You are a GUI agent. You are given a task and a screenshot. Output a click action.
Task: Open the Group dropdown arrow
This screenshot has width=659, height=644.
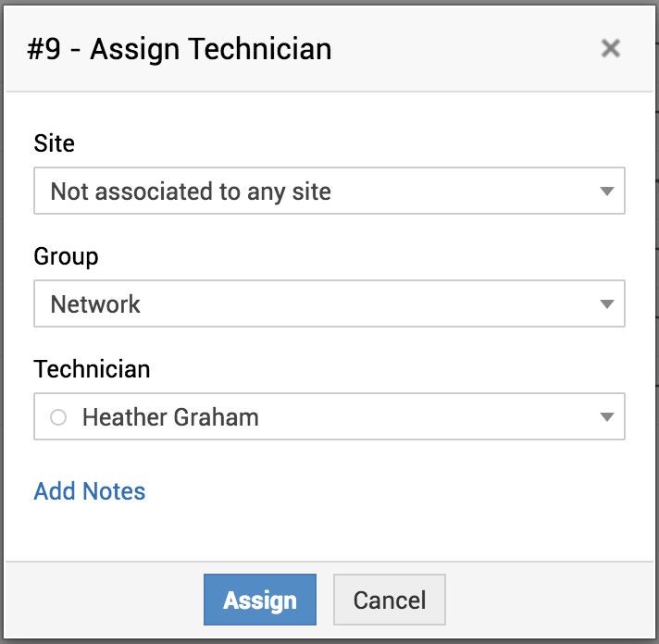(x=606, y=304)
